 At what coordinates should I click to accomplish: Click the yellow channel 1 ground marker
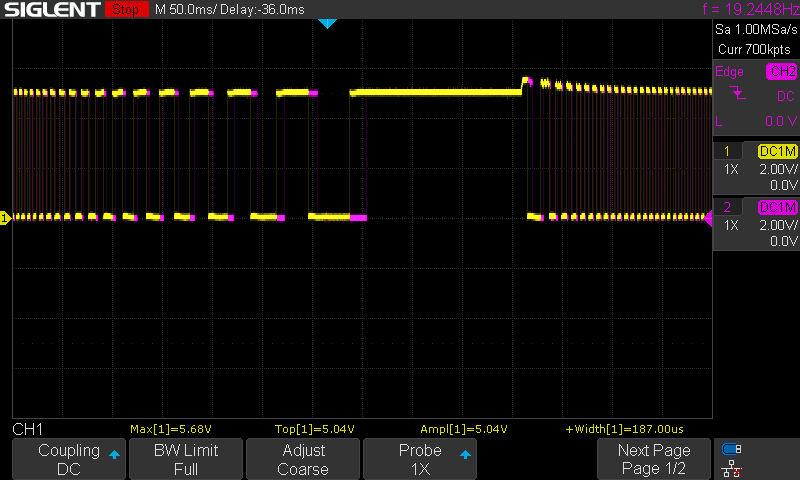[x=5, y=218]
